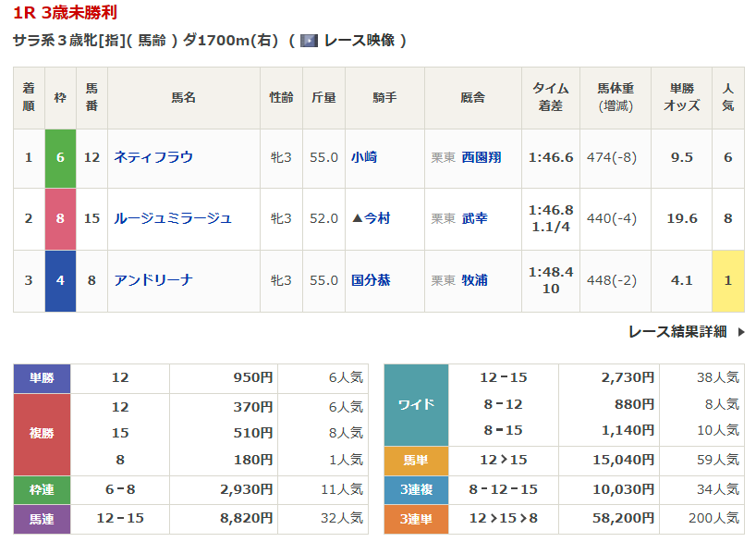756x542 pixels.
Task: Click the arrow beside レース結果詳細
Action: coord(740,332)
